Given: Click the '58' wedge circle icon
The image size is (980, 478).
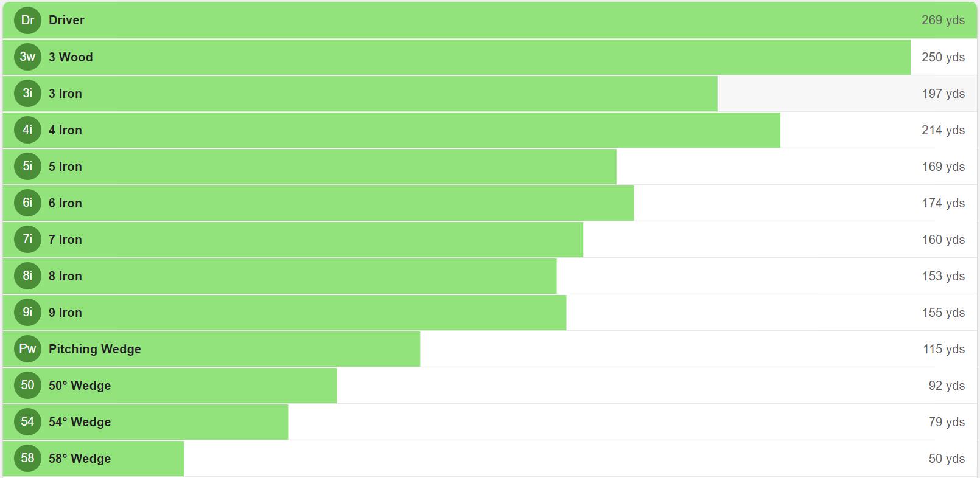Looking at the screenshot, I should click(x=27, y=458).
